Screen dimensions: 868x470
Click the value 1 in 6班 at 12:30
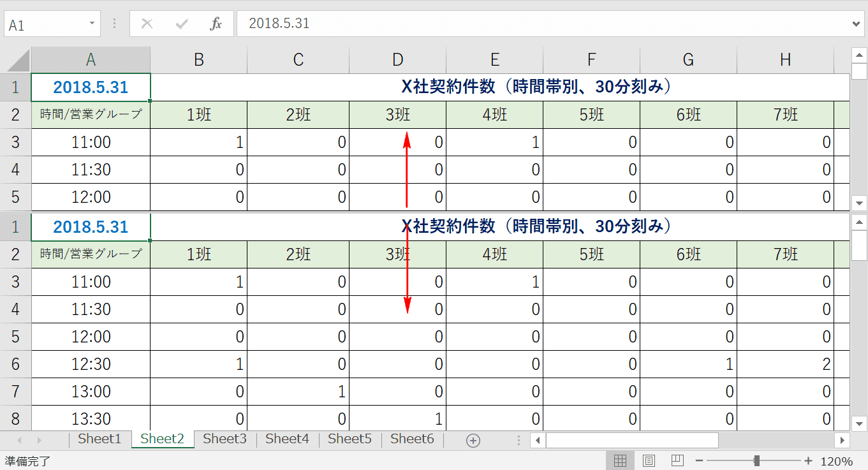pos(689,364)
